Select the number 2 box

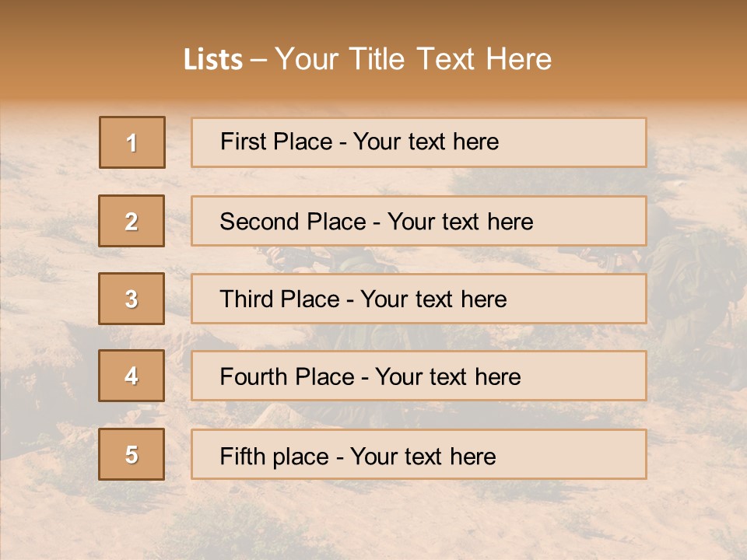(132, 221)
